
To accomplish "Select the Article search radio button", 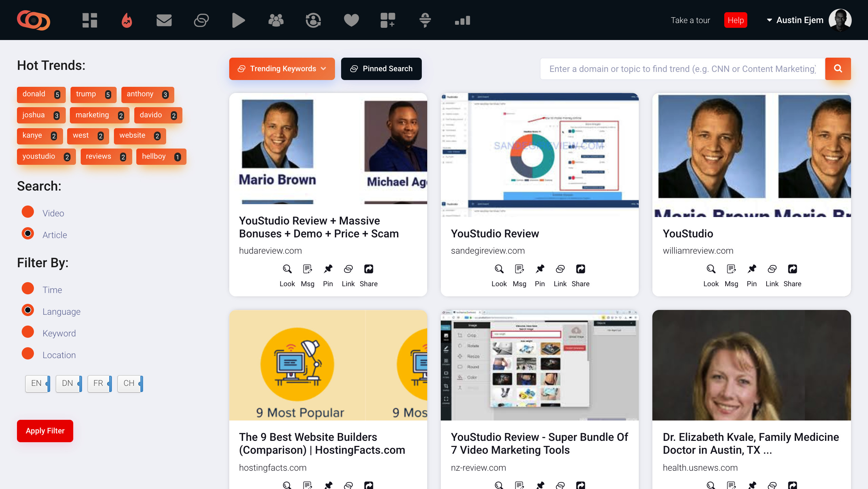I will (x=28, y=234).
